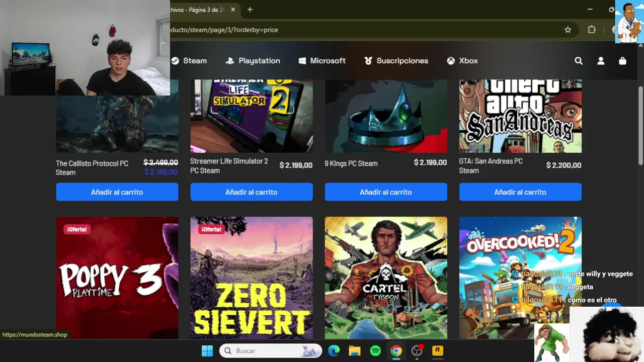Viewport: 644px width, 362px height.
Task: Open the user account icon
Action: click(601, 61)
